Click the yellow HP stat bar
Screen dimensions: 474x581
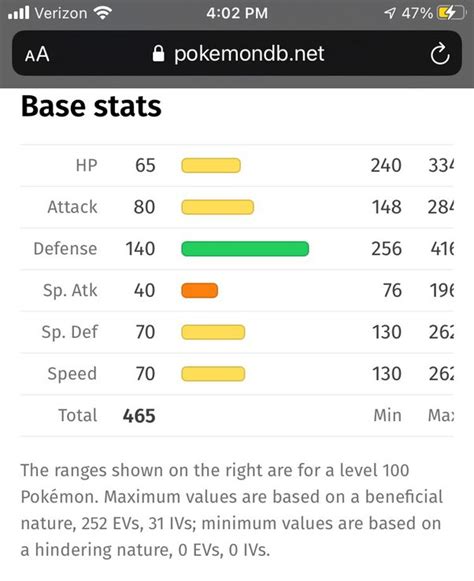pyautogui.click(x=211, y=165)
